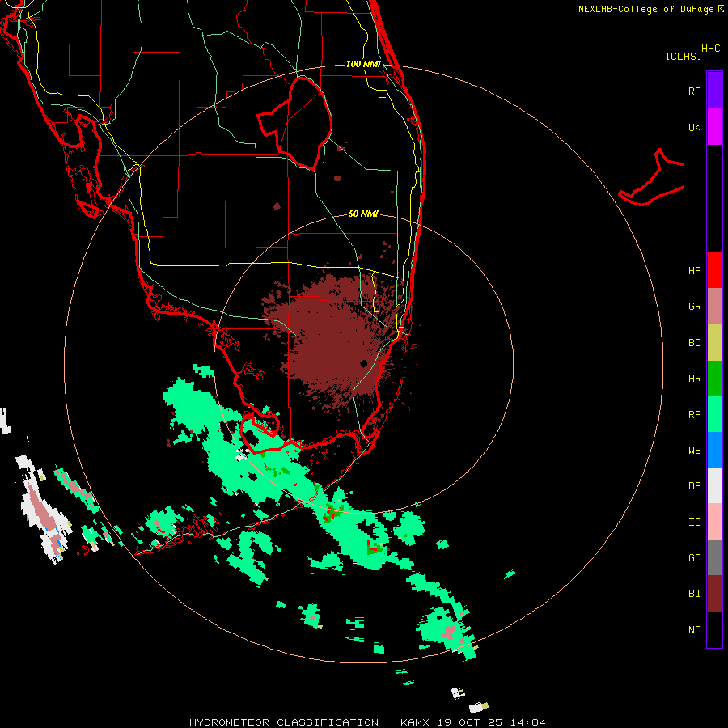
Task: Click the 'RA' legend label
Action: 694,415
